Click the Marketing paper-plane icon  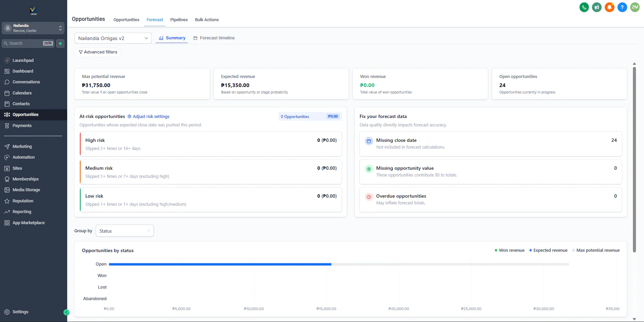tap(7, 147)
